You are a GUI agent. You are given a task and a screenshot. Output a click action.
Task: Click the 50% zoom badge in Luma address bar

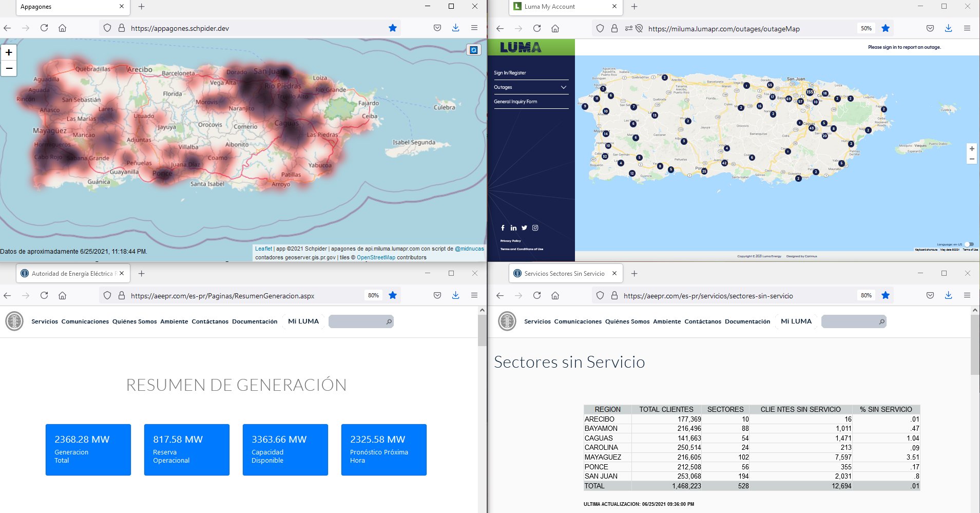coord(866,29)
